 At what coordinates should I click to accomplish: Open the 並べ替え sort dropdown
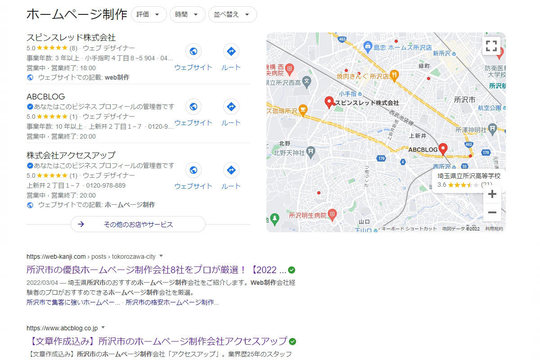[x=232, y=14]
